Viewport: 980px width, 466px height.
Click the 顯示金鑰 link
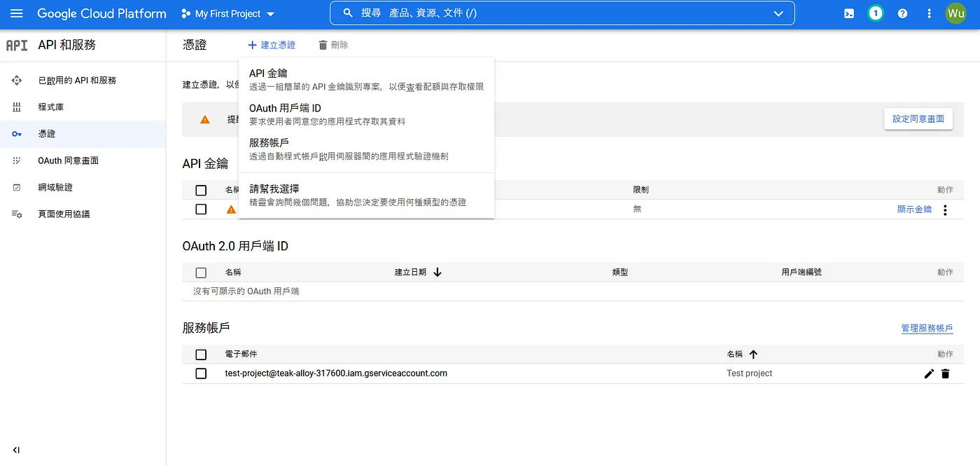coord(914,209)
